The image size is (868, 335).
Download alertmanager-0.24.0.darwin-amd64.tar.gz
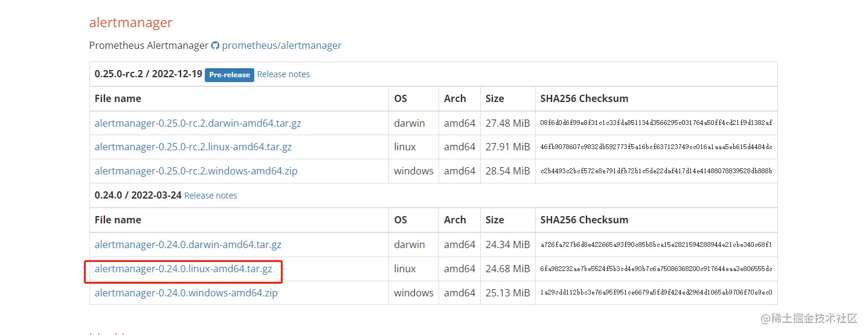click(188, 244)
